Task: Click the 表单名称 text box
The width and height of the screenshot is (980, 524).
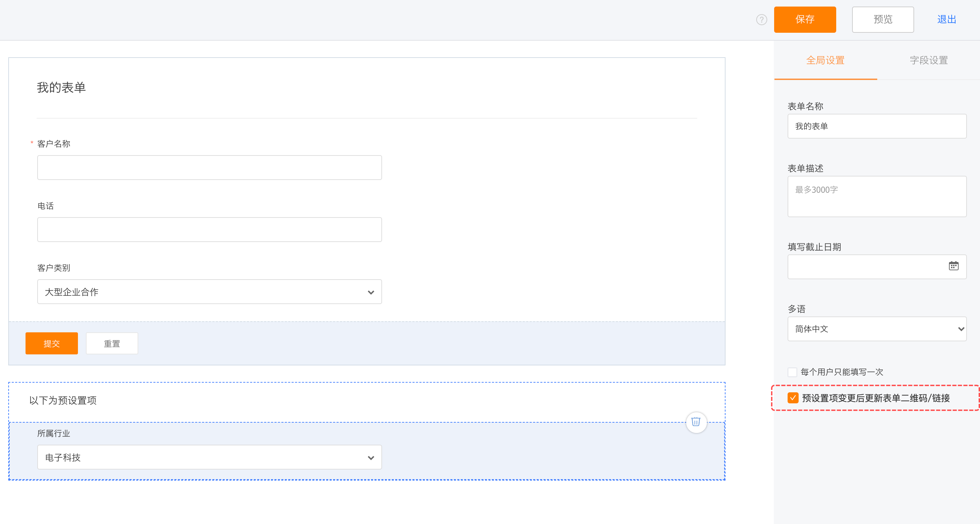Action: 877,126
